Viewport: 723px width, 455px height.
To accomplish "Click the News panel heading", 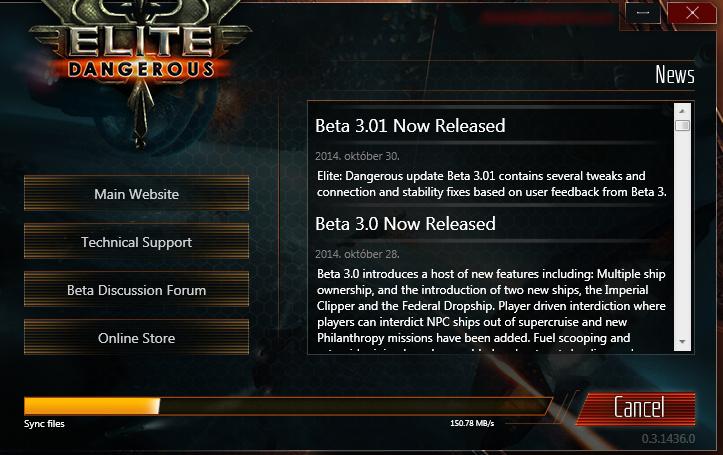I will pos(675,75).
